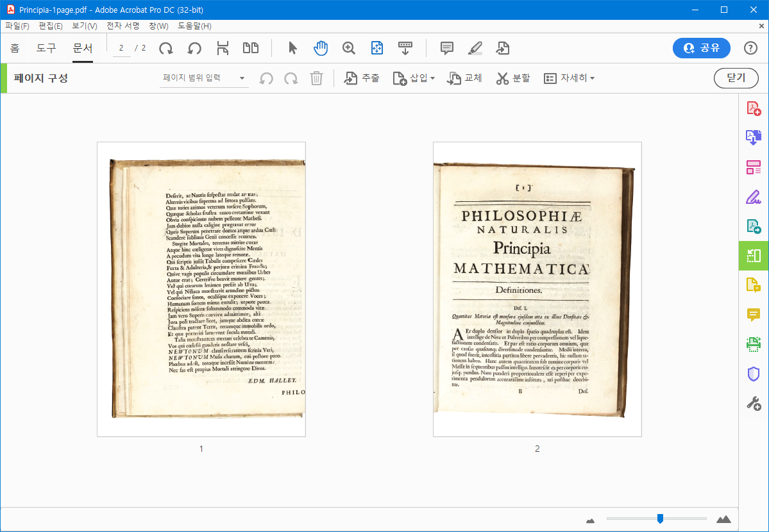
Task: Click the 분할 split button
Action: [513, 78]
